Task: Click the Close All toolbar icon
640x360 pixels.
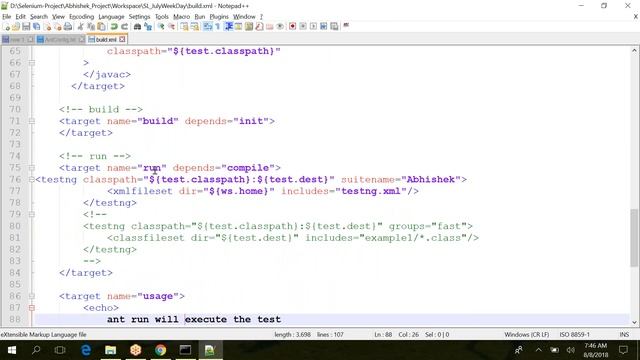Action: click(x=58, y=26)
